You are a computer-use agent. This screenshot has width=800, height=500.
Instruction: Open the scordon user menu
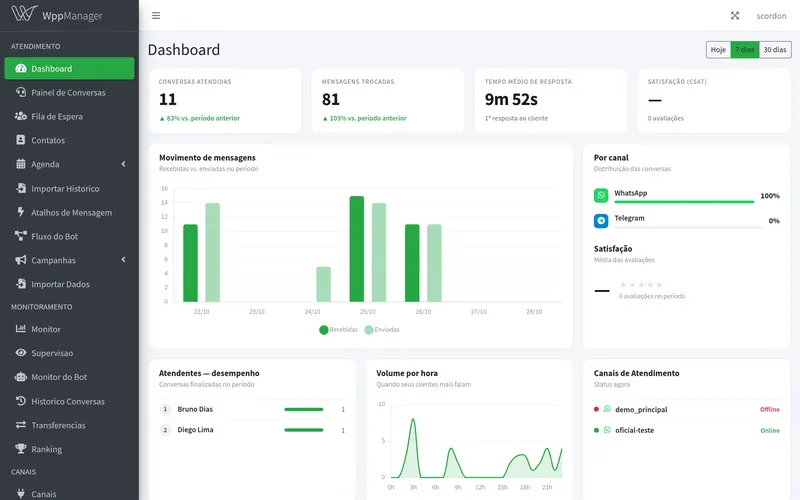tap(771, 16)
